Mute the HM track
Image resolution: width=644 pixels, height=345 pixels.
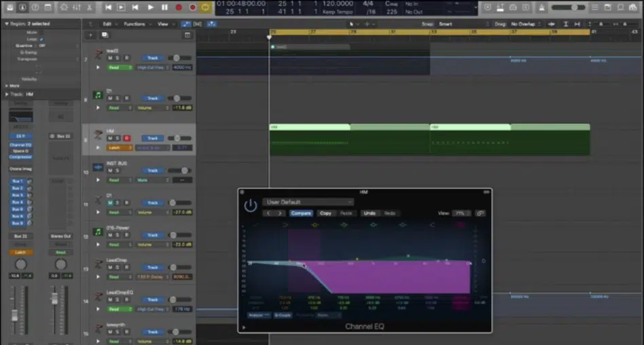pos(110,138)
